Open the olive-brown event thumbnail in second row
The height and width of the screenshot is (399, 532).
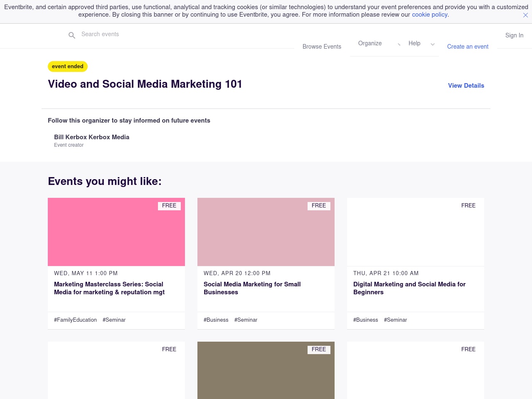point(266,370)
